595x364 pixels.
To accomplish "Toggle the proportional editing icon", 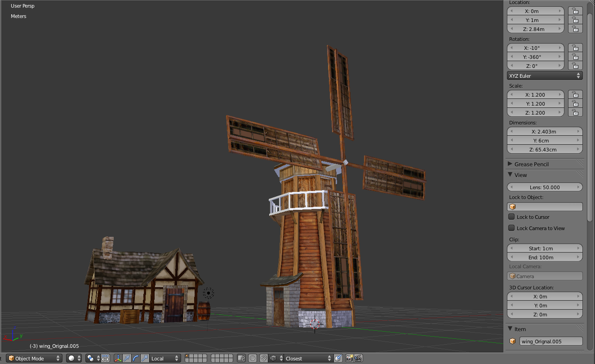I will [x=252, y=358].
